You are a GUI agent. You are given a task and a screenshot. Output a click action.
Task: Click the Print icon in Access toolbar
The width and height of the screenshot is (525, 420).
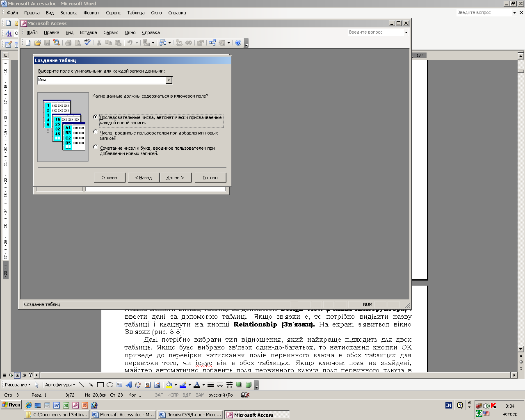click(68, 43)
